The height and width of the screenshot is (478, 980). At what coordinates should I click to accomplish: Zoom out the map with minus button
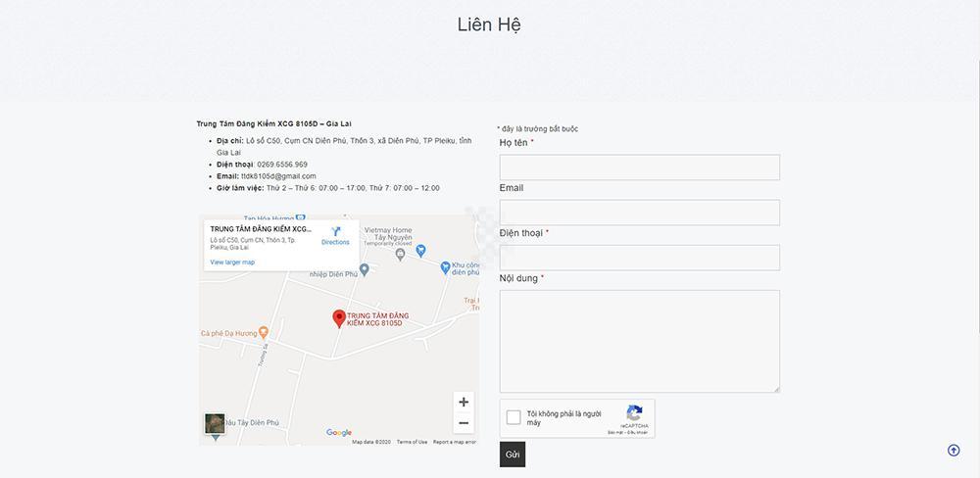(x=464, y=423)
